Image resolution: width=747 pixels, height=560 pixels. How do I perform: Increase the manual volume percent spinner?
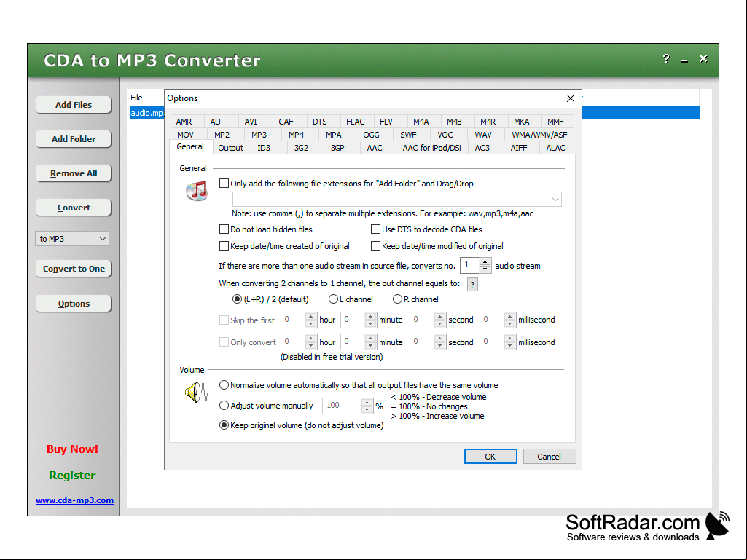point(367,402)
